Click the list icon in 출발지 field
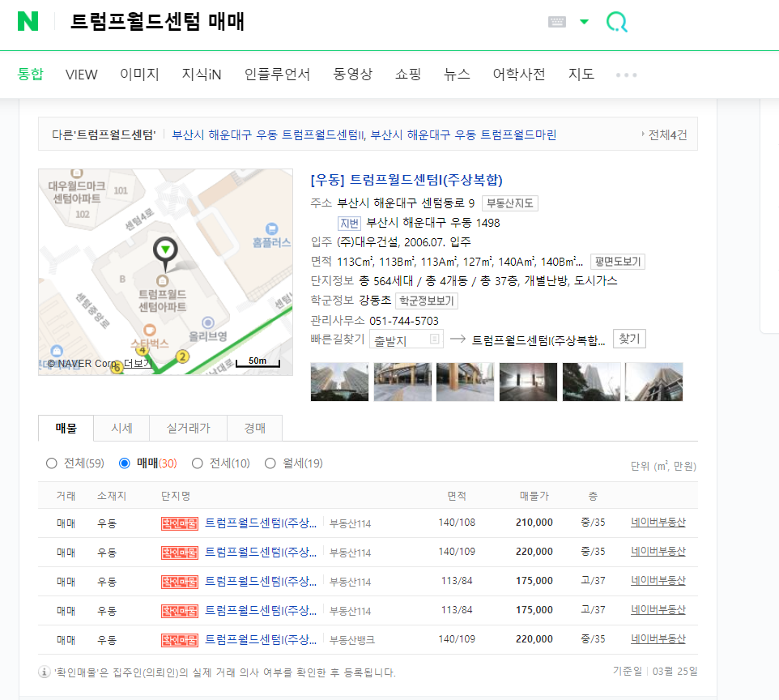Screen dimensions: 779x700 pyautogui.click(x=434, y=339)
